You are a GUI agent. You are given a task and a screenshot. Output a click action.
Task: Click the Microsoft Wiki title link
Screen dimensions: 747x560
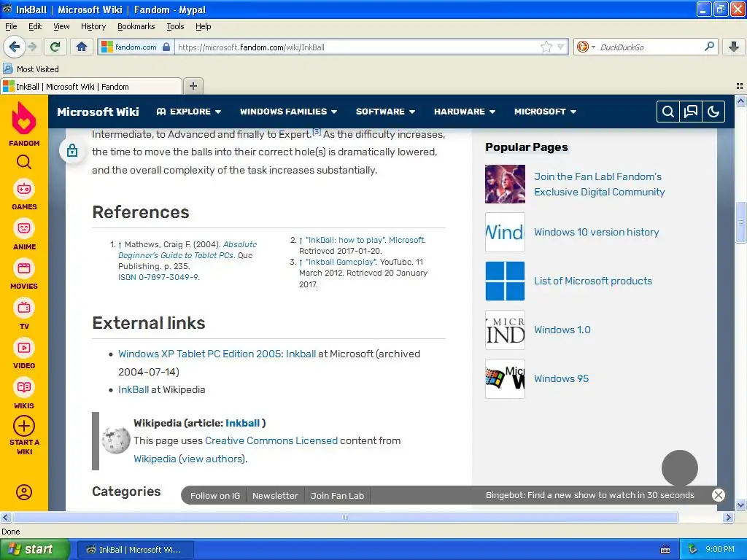tap(98, 112)
